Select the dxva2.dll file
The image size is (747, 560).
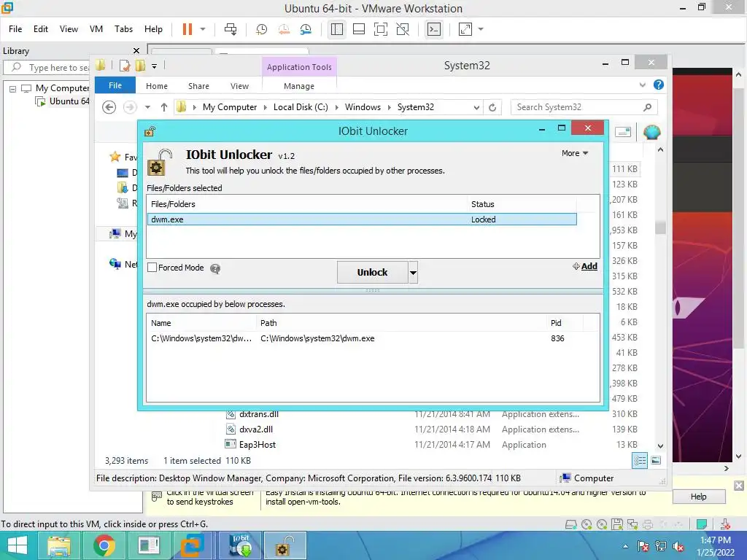pyautogui.click(x=256, y=429)
